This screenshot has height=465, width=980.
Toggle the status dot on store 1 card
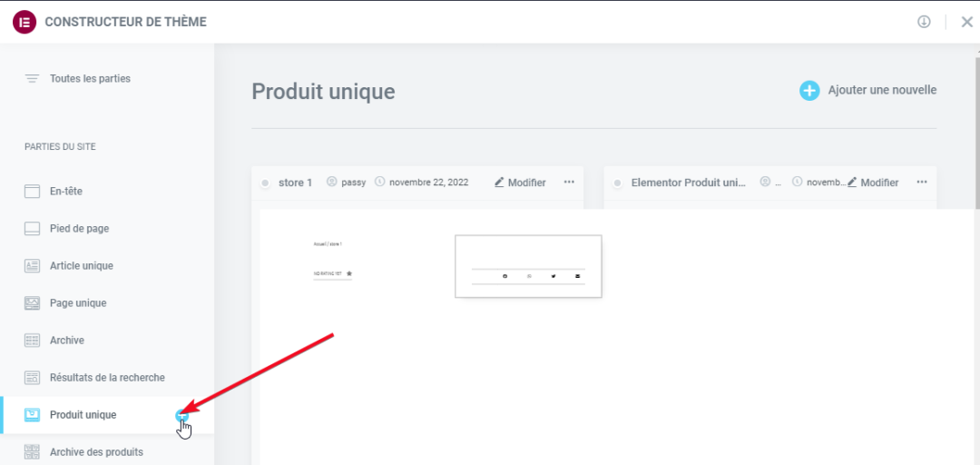click(x=265, y=183)
